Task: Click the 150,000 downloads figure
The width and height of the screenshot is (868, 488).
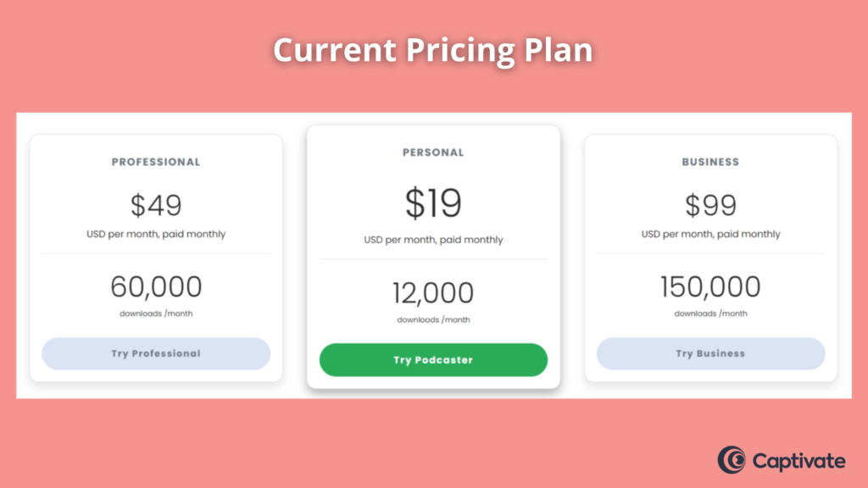Action: click(x=711, y=286)
